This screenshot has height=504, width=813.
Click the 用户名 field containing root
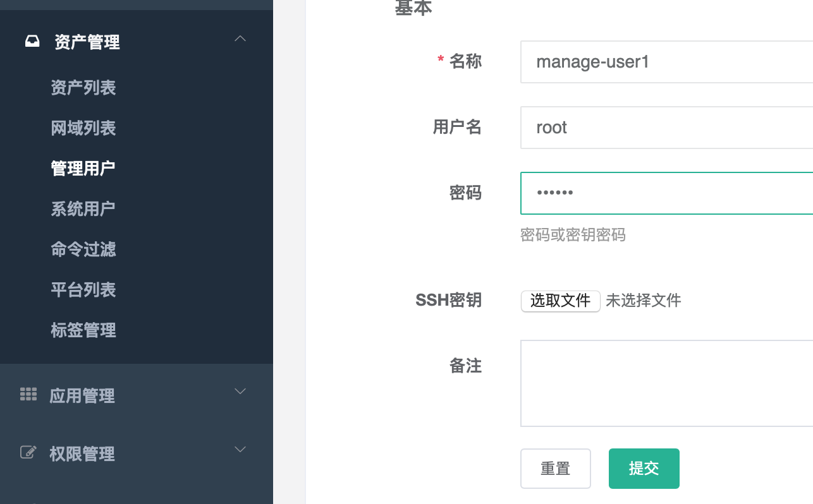pos(666,128)
